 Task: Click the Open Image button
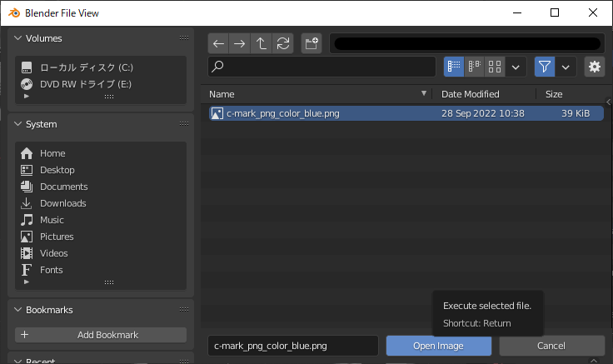tap(439, 346)
